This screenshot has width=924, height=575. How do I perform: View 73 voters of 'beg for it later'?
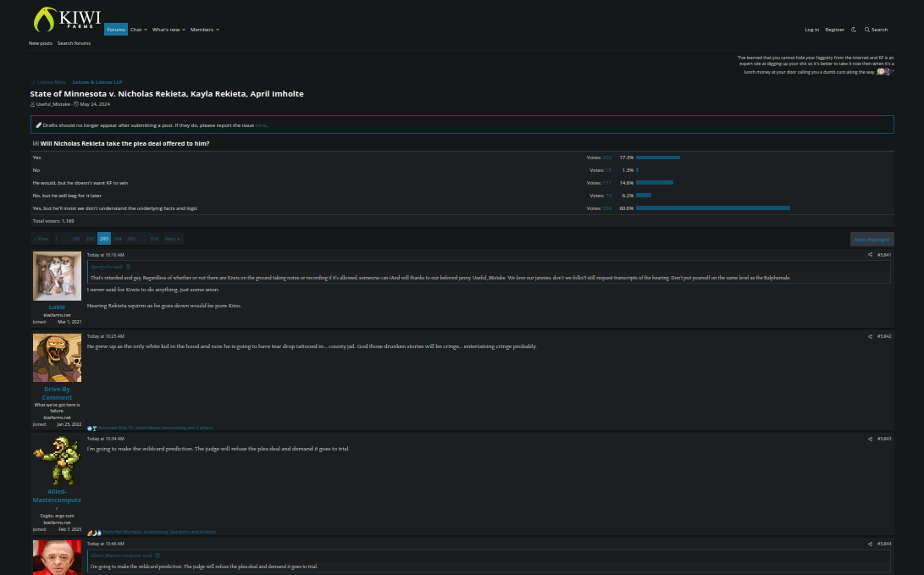[609, 196]
